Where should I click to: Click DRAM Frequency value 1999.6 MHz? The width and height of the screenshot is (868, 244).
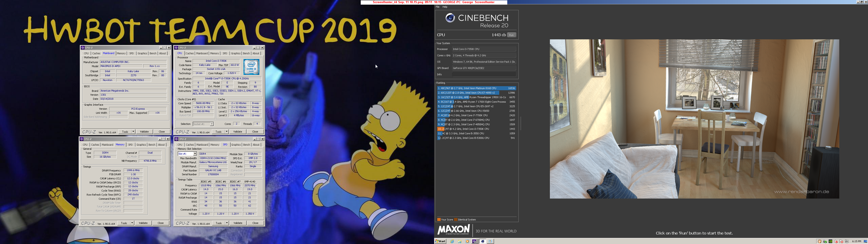coord(133,171)
